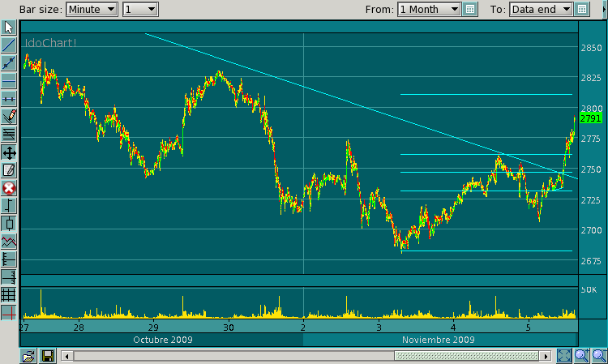Zoom in with magnifier plus icon
The width and height of the screenshot is (608, 364).
click(581, 355)
